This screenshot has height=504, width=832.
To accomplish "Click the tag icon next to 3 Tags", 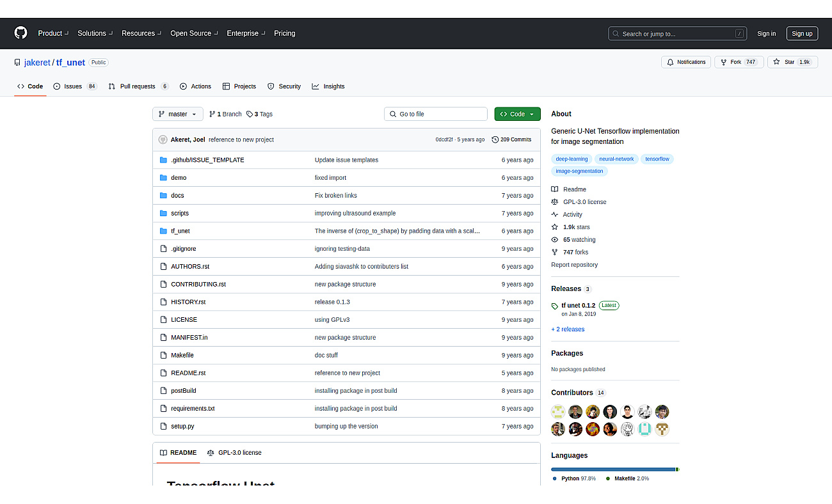I will (x=250, y=114).
